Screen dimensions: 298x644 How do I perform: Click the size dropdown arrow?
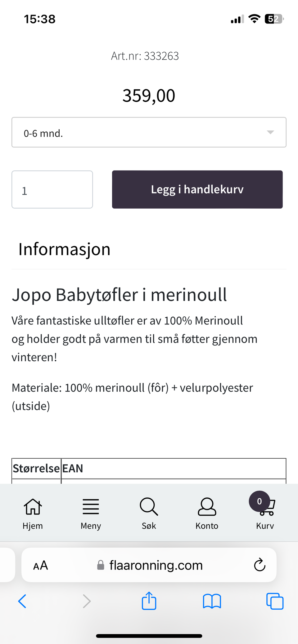pyautogui.click(x=270, y=132)
